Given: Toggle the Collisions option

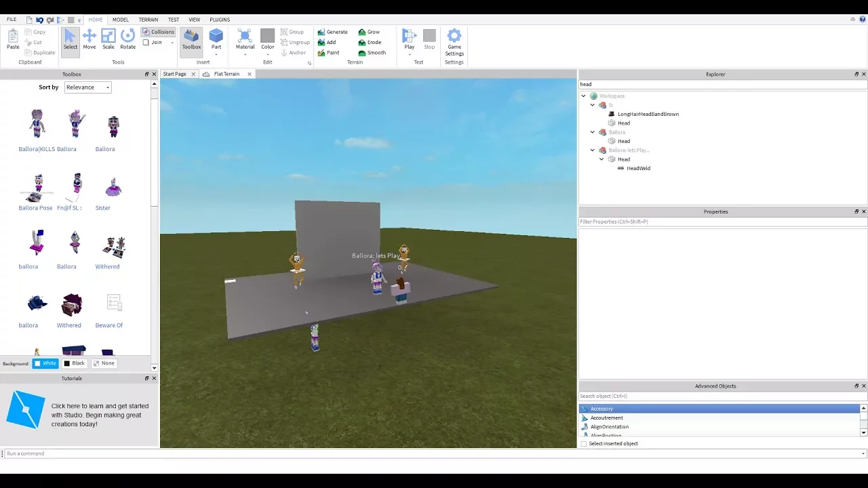Looking at the screenshot, I should 158,32.
